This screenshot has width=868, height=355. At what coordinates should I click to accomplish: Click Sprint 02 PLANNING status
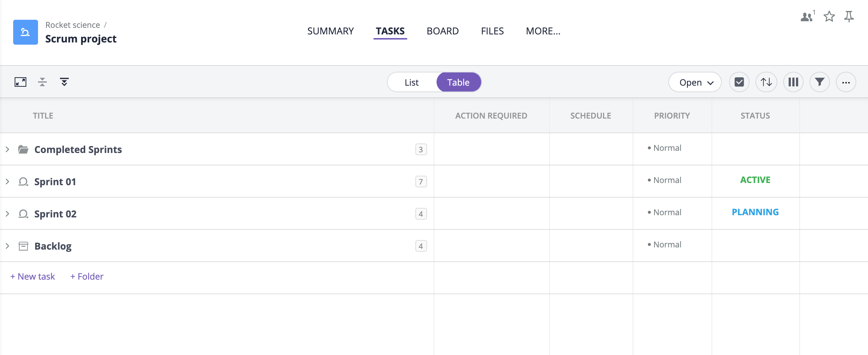755,212
